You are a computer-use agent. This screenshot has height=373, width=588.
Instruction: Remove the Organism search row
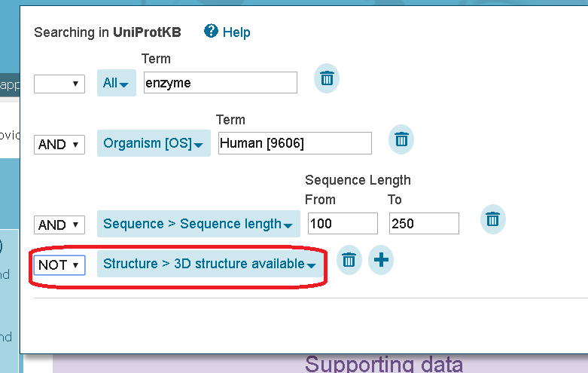[x=401, y=139]
